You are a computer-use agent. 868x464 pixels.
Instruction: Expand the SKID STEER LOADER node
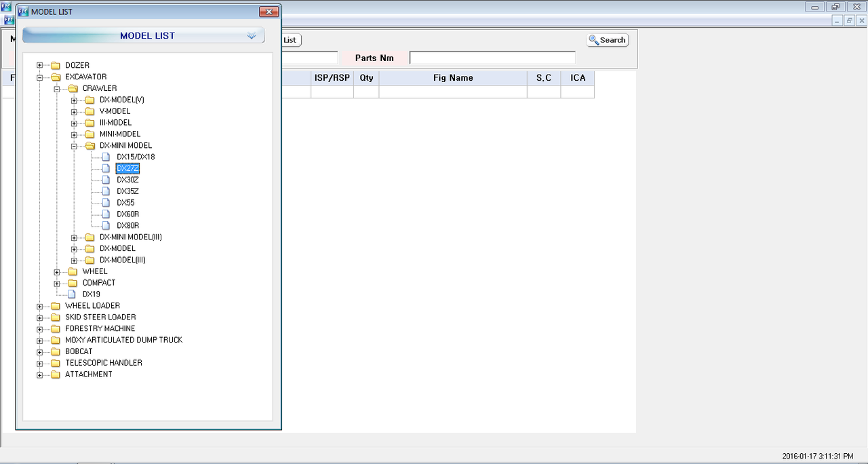point(39,317)
